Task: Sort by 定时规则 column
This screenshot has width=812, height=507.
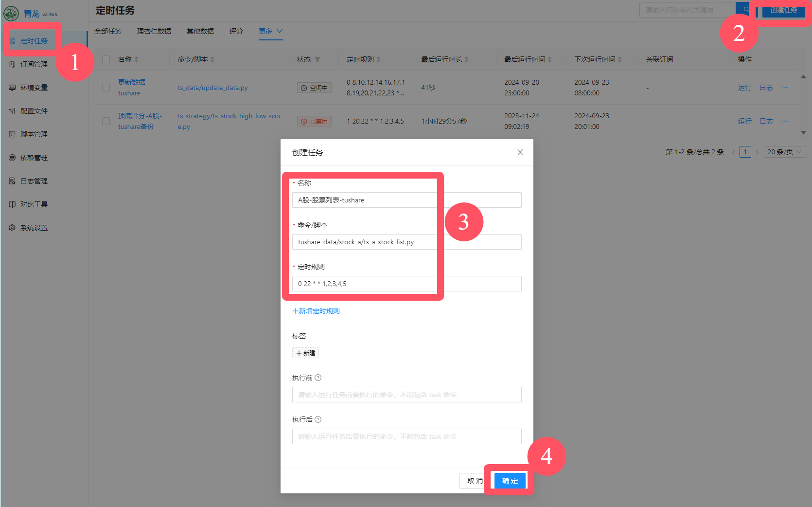Action: tap(379, 59)
